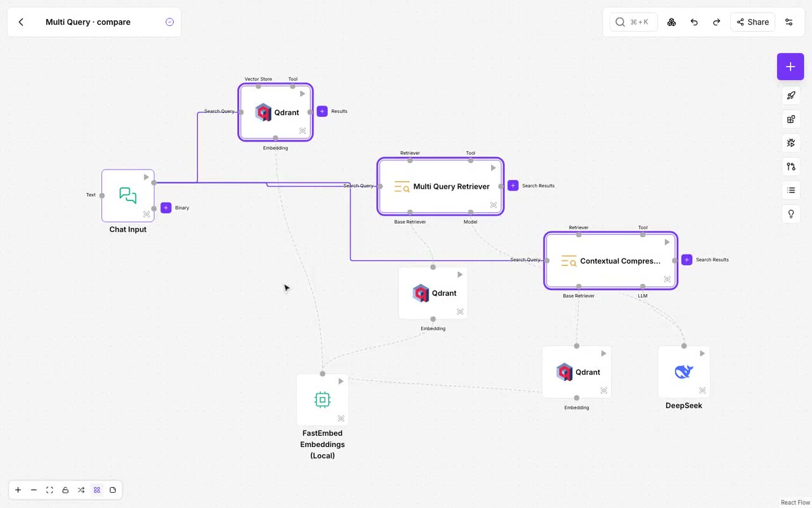Click the redo arrow in top toolbar
The width and height of the screenshot is (812, 508).
point(717,22)
